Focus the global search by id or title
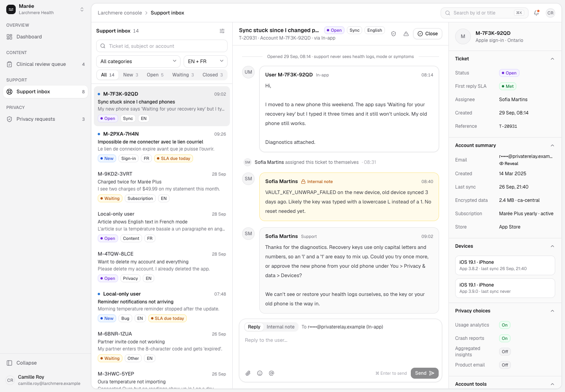This screenshot has width=565, height=392. point(485,13)
